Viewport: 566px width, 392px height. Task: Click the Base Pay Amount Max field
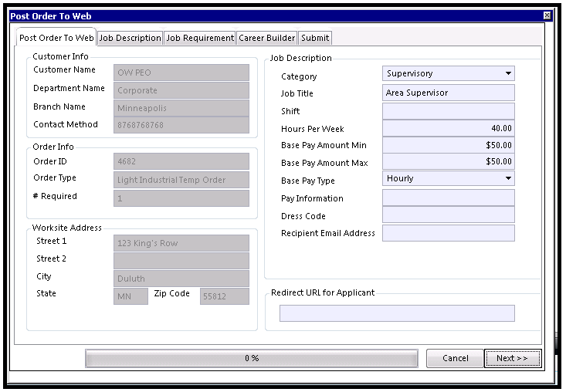click(x=449, y=161)
